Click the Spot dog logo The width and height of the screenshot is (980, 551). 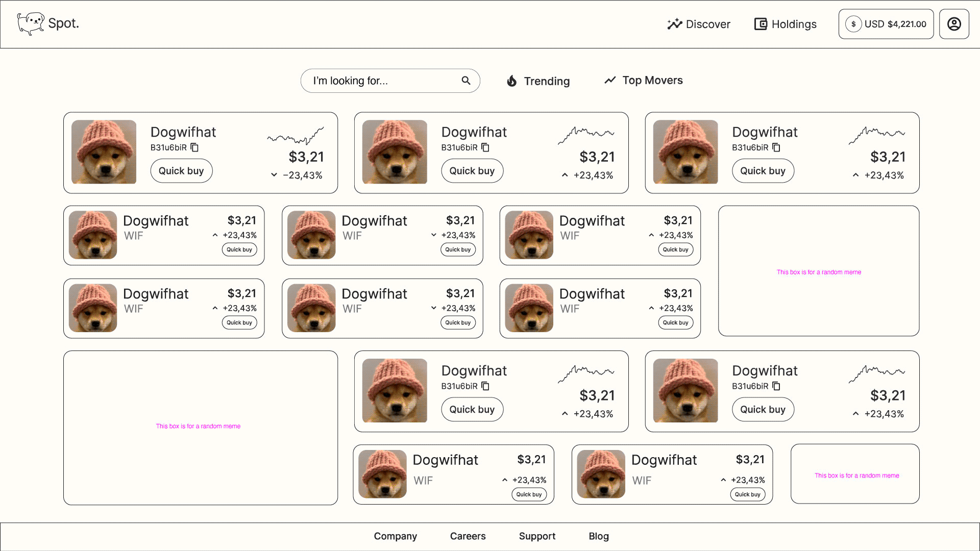point(31,23)
